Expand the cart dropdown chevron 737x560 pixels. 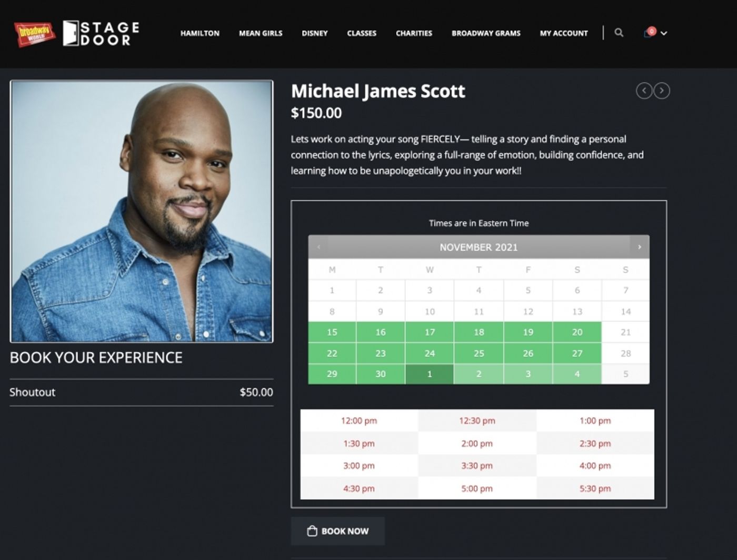tap(664, 33)
